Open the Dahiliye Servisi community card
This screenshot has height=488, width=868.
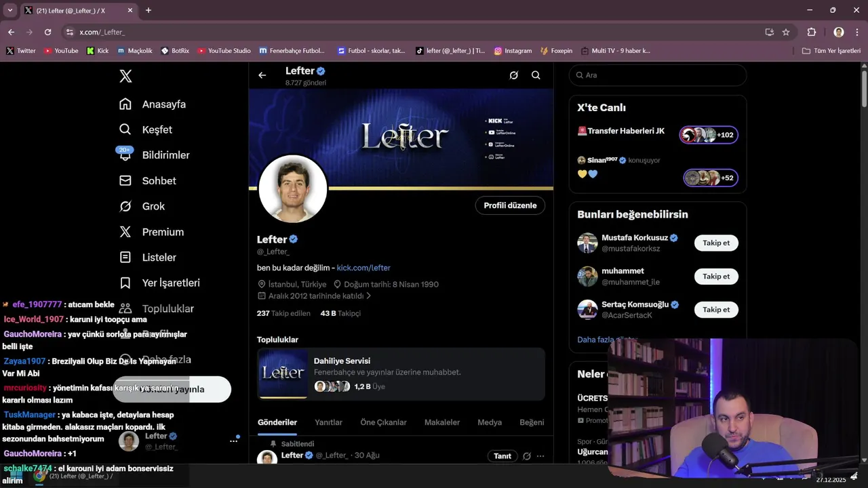[401, 373]
